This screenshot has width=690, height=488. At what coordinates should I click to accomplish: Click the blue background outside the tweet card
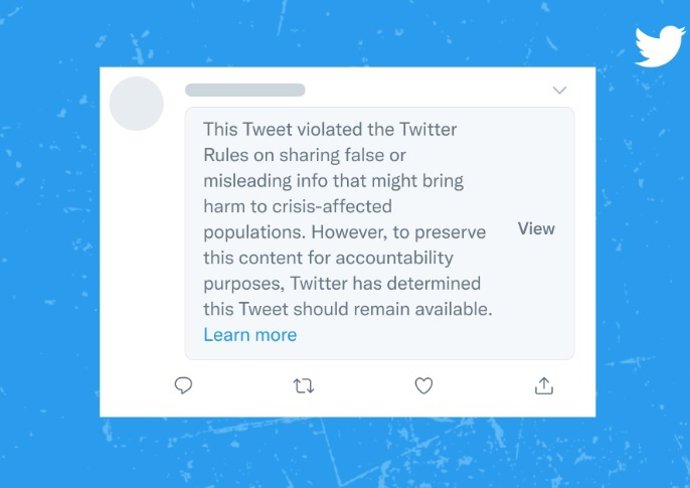click(50, 250)
